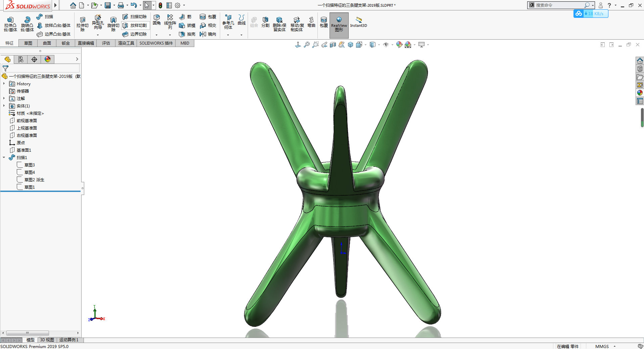This screenshot has width=644, height=349.
Task: Switch to the 曲面 surface tab
Action: click(47, 43)
